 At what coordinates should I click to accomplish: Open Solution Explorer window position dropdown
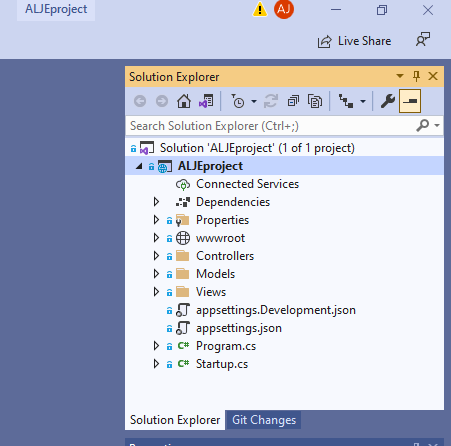pyautogui.click(x=400, y=76)
